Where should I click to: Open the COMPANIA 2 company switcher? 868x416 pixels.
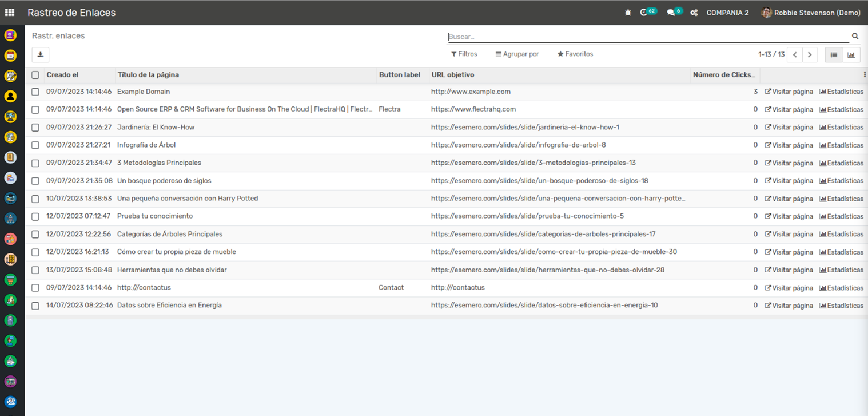point(727,13)
